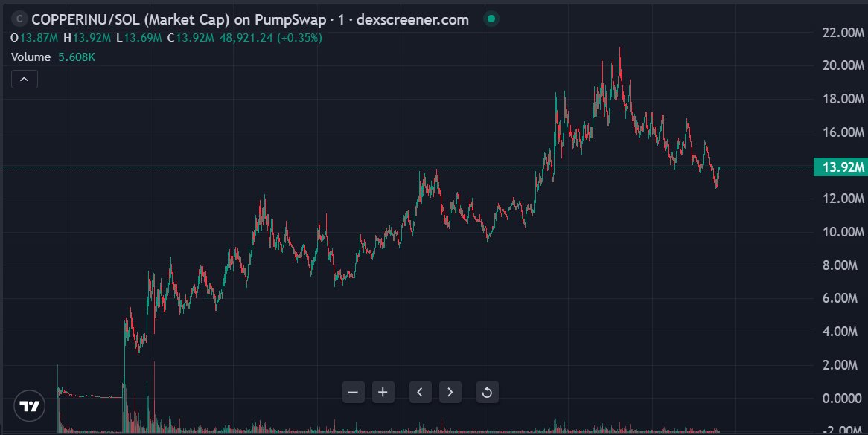Click the 10.00M price axis label

843,231
